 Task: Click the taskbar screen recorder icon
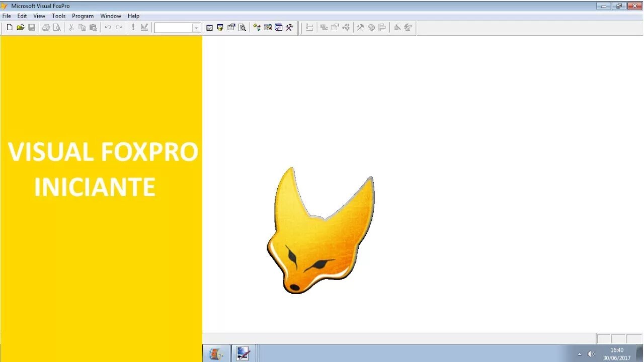[243, 353]
